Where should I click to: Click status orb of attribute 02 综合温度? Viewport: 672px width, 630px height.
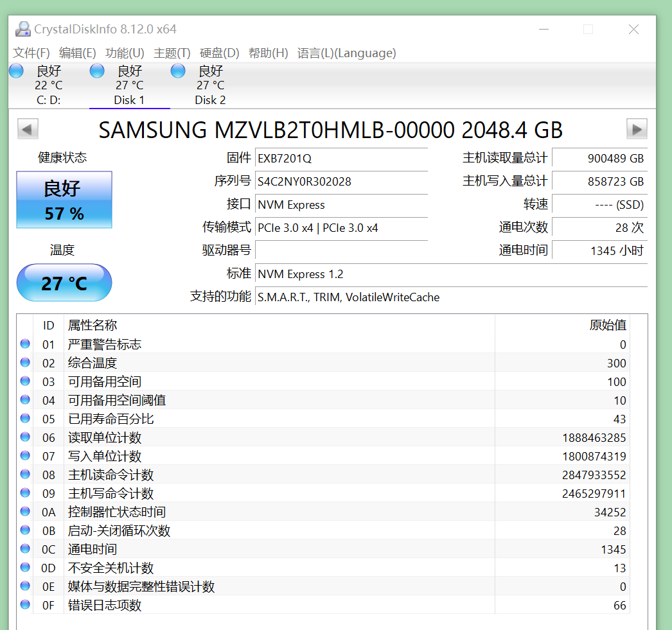tap(25, 362)
